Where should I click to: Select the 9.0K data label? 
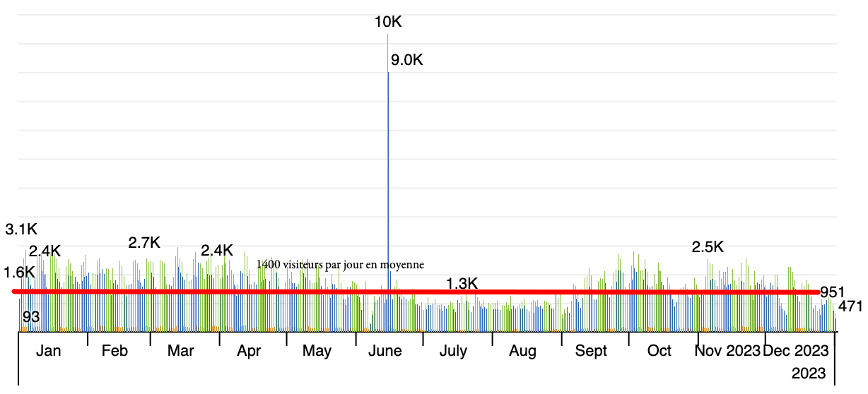point(406,60)
